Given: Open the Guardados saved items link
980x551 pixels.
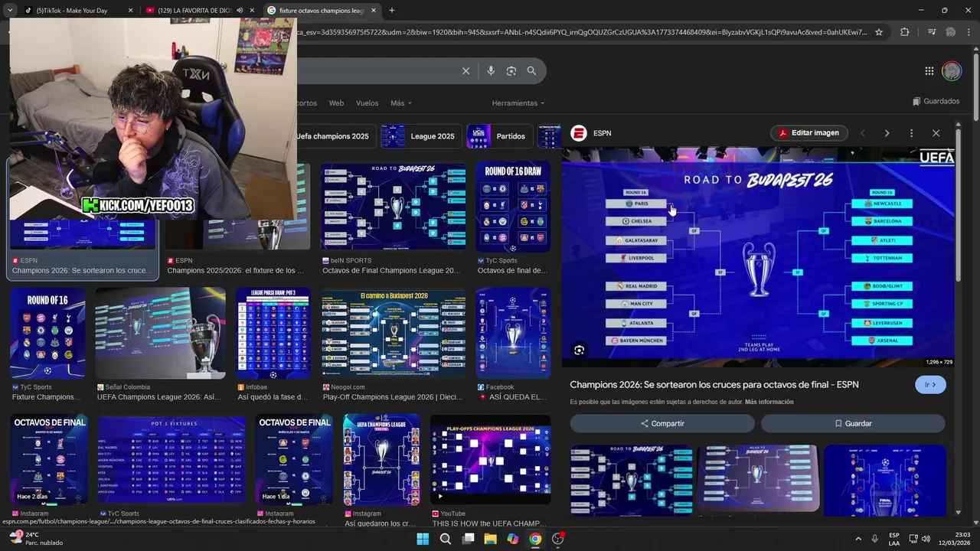Looking at the screenshot, I should [936, 101].
